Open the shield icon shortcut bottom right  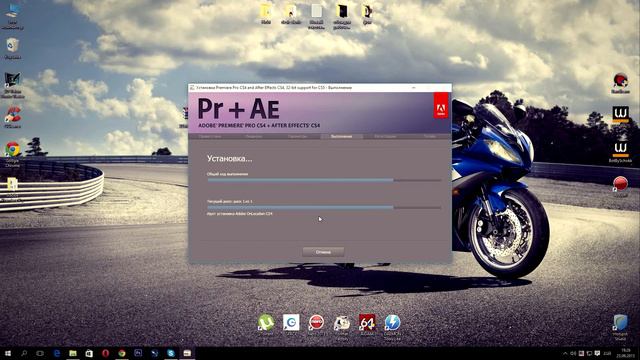coord(620,323)
